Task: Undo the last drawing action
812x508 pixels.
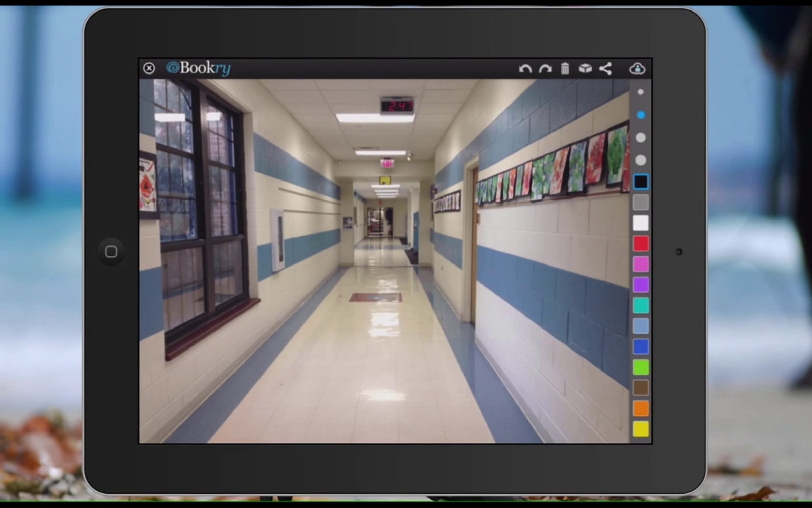Action: [525, 69]
